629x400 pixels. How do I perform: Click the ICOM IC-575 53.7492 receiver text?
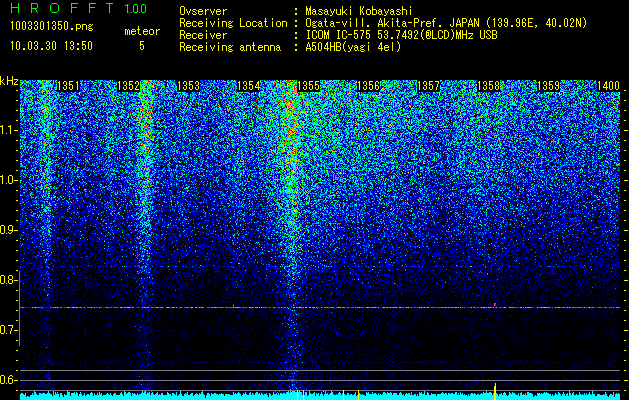point(401,35)
